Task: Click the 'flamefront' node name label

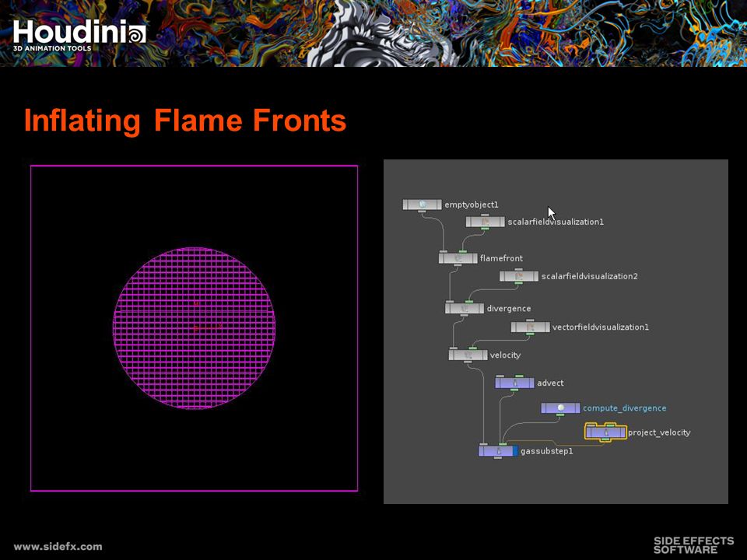Action: [x=501, y=258]
